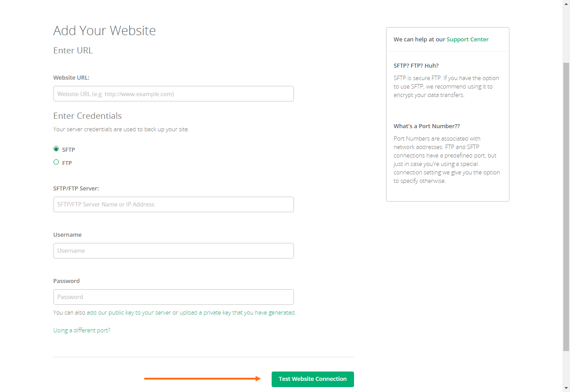Click the vertical scrollbar thumb

pos(566,205)
